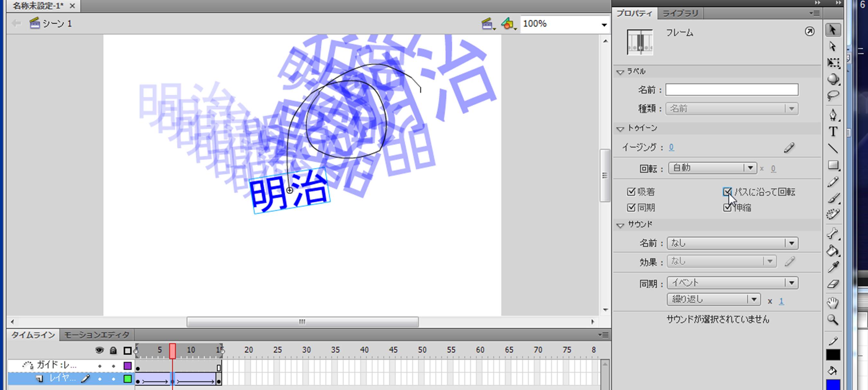868x390 pixels.
Task: Click the Edit Scene clapperboard icon
Action: [487, 24]
